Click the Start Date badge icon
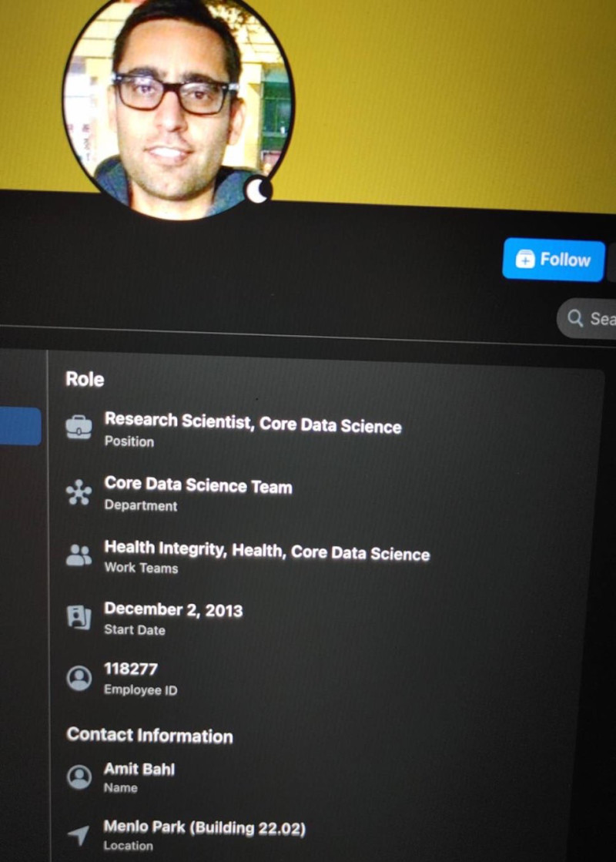Screen dimensions: 616x862 pyautogui.click(x=79, y=617)
